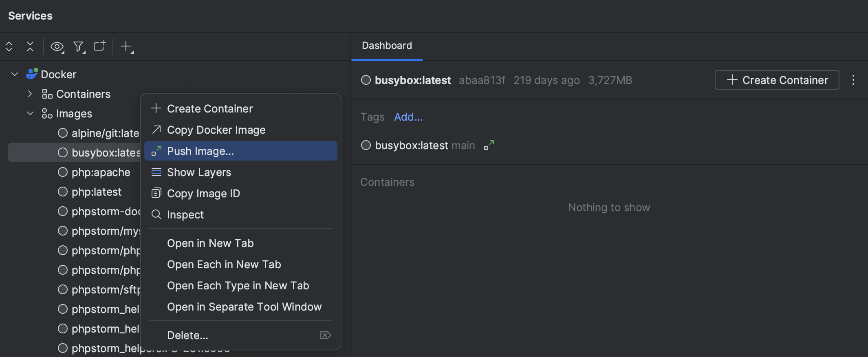Choose Open in Separate Tool Window
Image resolution: width=868 pixels, height=357 pixels.
point(241,306)
